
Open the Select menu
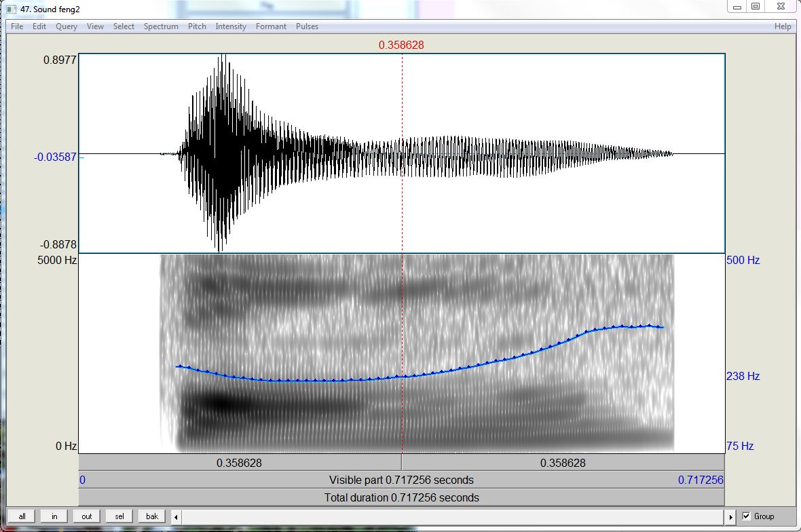coord(124,26)
